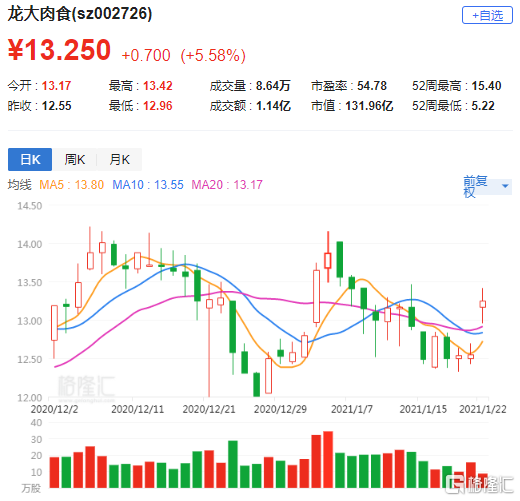Select the MA10 moving average label
Viewport: 520px width, 501px height.
(x=148, y=185)
